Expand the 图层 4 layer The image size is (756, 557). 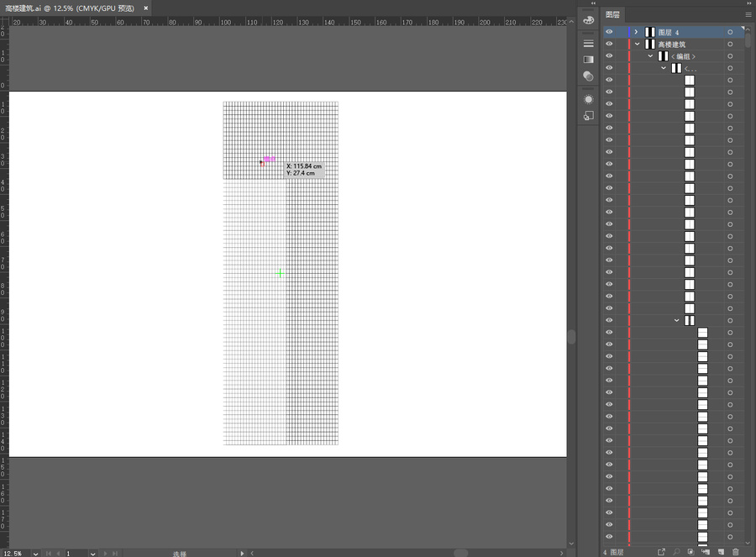[x=637, y=32]
